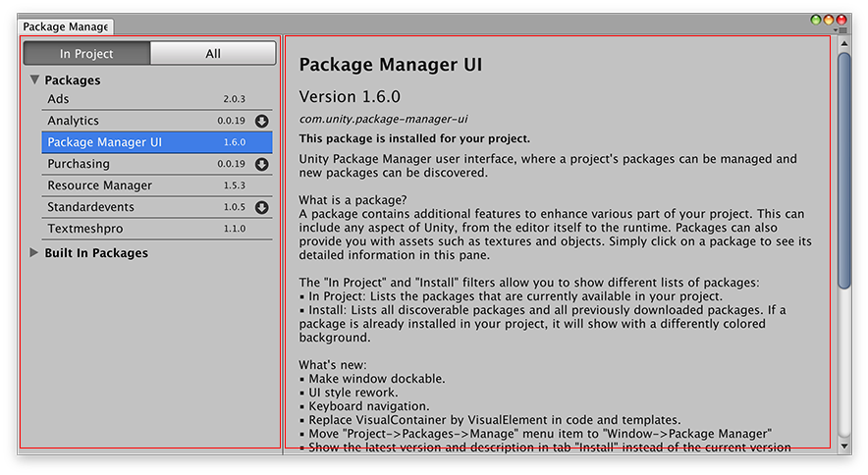
Task: Select the Standardevents package row
Action: (157, 207)
